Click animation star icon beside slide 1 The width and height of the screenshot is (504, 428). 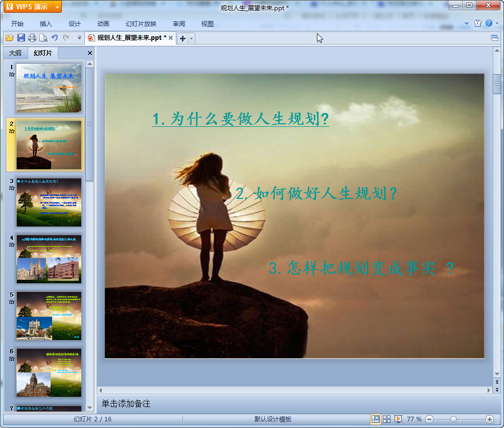12,75
